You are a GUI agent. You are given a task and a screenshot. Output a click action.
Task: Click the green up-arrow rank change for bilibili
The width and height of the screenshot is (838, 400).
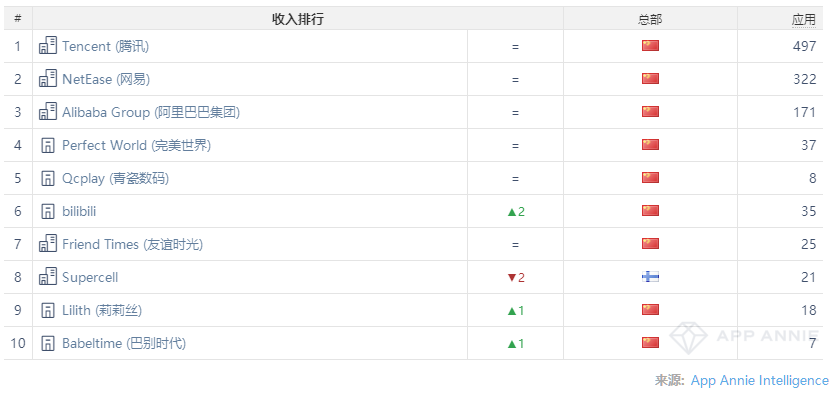pyautogui.click(x=516, y=211)
